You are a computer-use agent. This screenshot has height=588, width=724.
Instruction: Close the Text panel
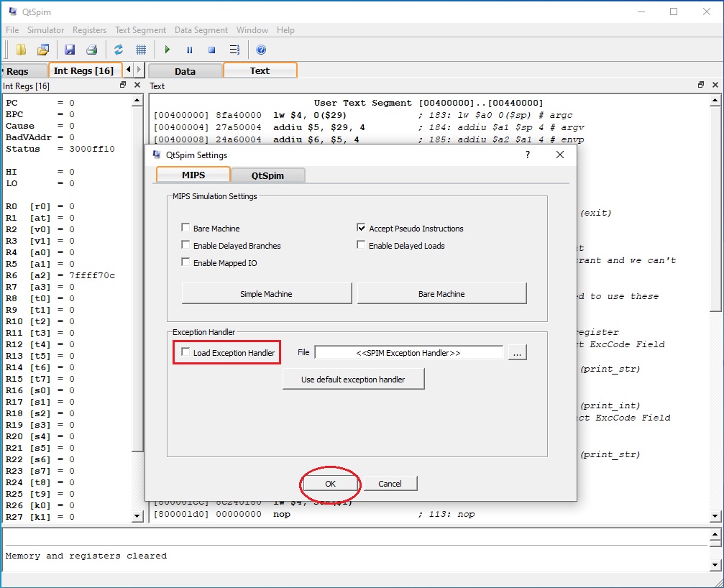point(715,85)
